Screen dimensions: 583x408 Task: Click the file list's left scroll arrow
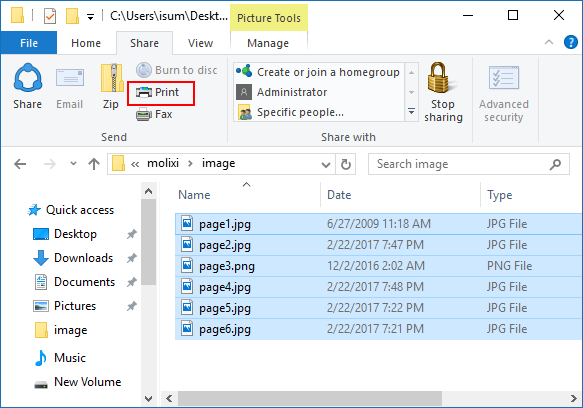[169, 398]
